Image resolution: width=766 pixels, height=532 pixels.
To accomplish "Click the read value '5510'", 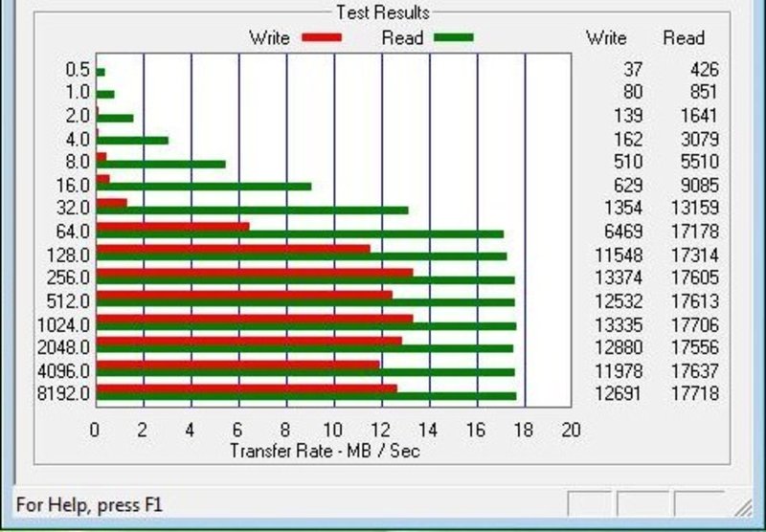I will [700, 162].
